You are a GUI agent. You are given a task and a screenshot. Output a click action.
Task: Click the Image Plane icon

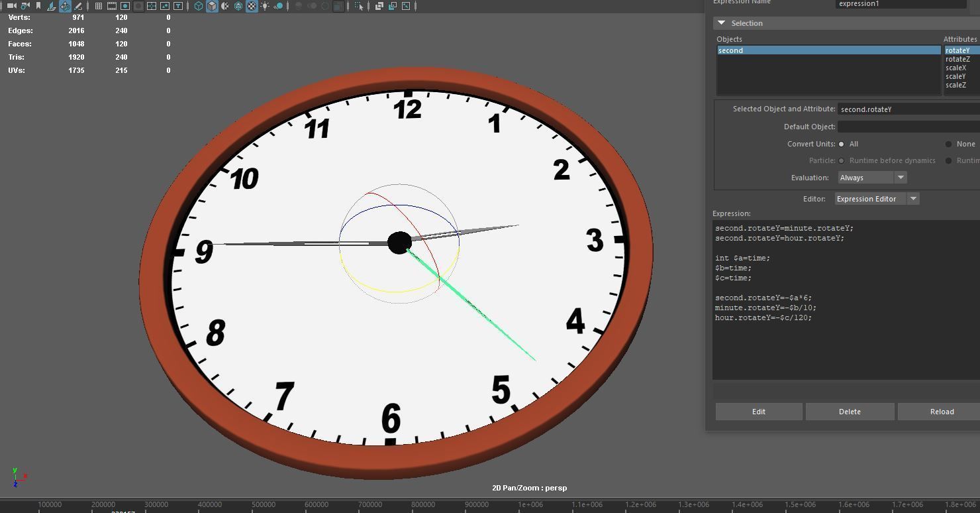point(52,6)
